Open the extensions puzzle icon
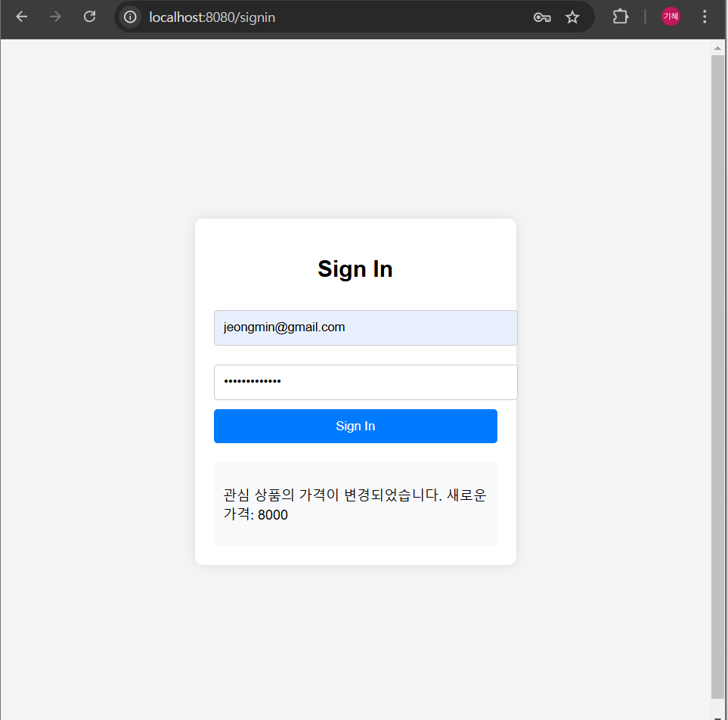The image size is (728, 720). [x=621, y=17]
